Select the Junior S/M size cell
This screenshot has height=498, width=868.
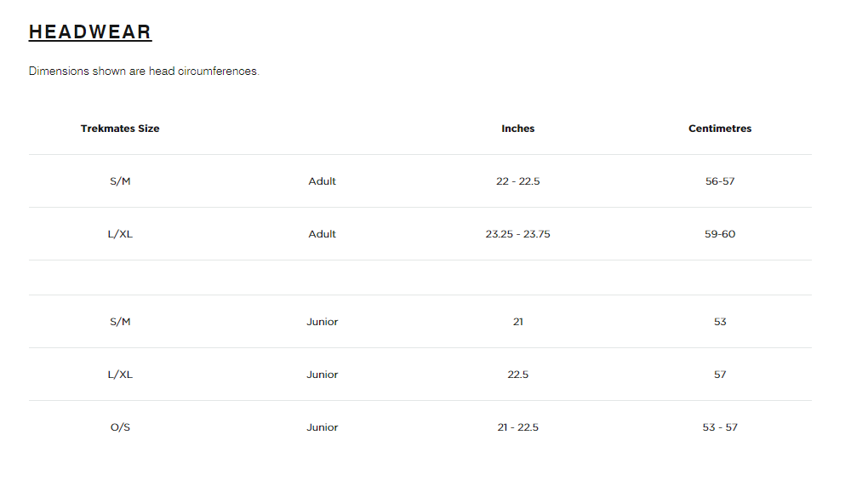pyautogui.click(x=120, y=322)
